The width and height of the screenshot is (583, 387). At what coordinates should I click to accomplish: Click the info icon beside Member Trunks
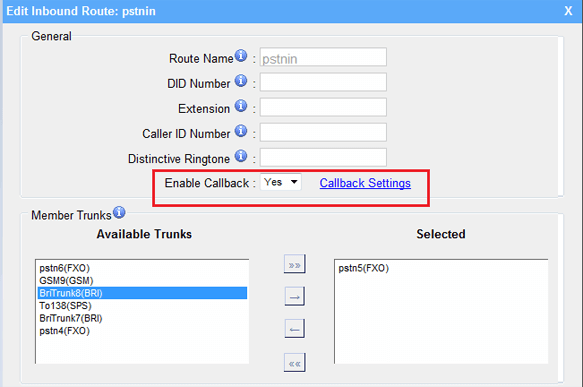pos(119,212)
